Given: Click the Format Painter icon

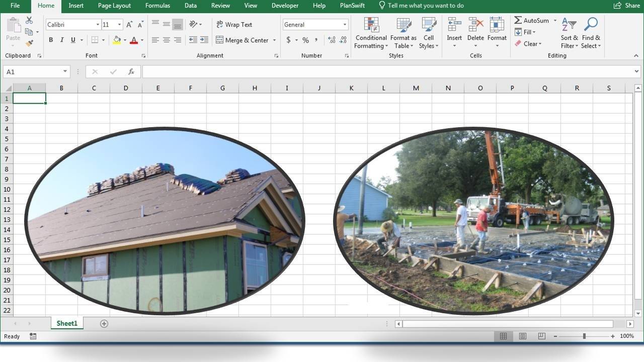Looking at the screenshot, I should point(29,43).
